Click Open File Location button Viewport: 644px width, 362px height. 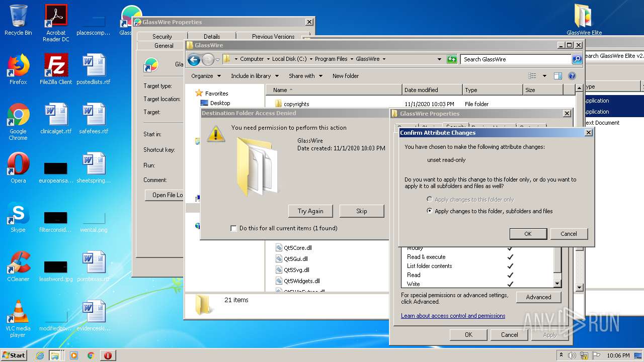point(164,195)
